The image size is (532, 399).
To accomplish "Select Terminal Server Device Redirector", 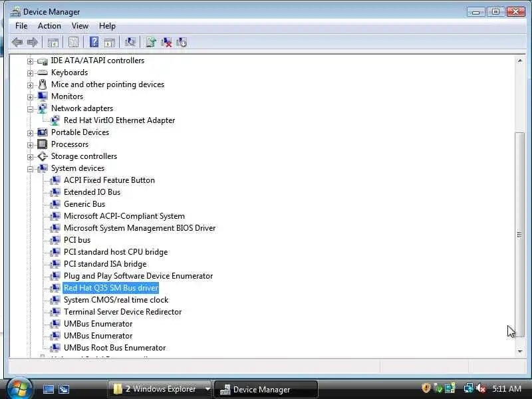I will (122, 312).
